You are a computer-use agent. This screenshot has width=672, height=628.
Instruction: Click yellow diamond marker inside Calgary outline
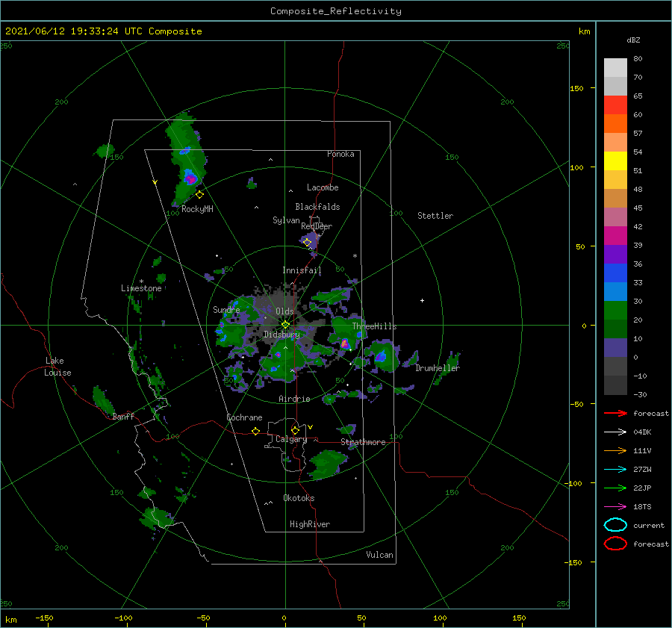point(295,430)
